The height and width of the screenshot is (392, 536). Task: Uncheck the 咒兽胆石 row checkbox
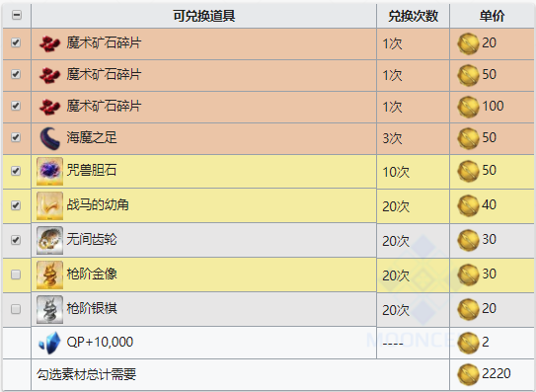tap(16, 171)
